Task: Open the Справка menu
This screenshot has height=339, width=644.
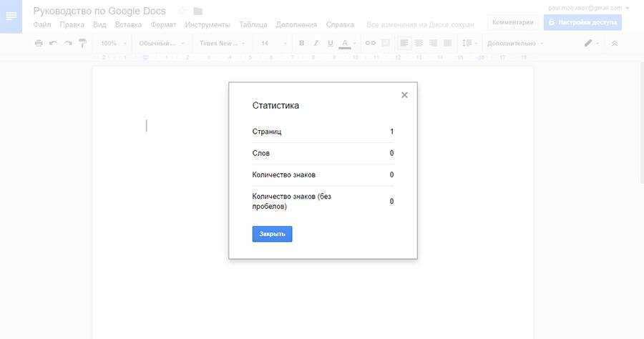Action: pos(340,24)
